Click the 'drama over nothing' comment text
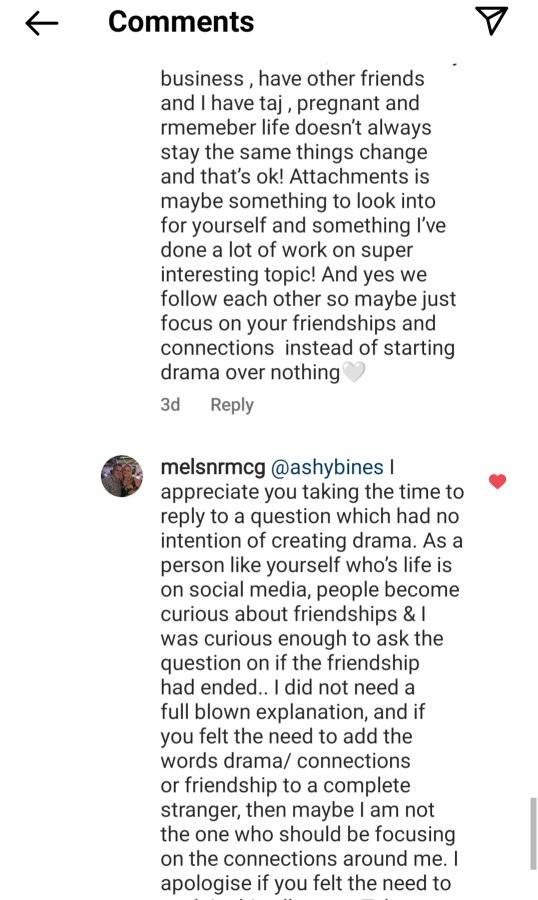 click(x=250, y=373)
